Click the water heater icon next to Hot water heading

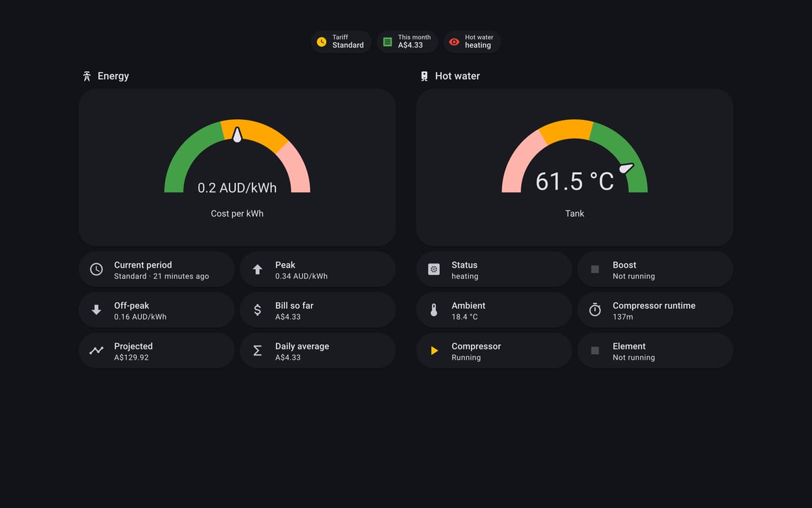click(x=424, y=76)
